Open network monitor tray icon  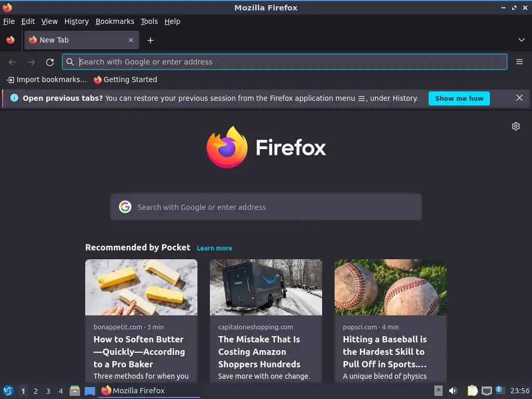[x=486, y=391]
